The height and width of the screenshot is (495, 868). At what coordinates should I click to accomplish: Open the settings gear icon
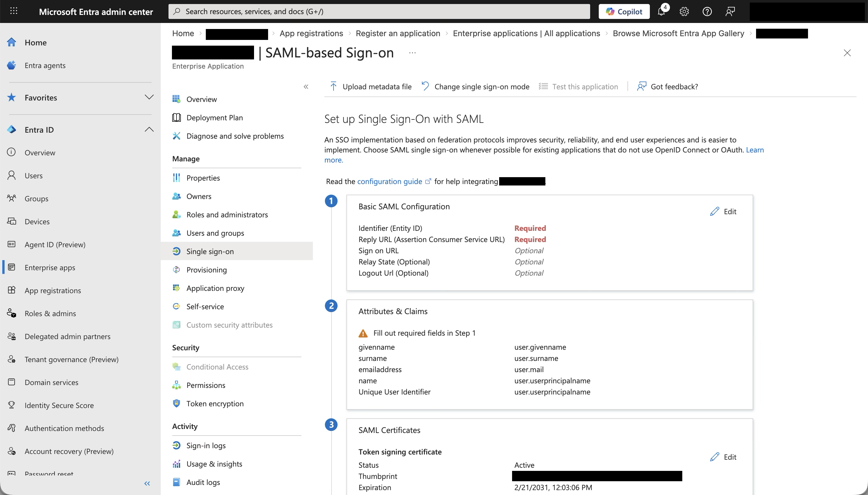point(684,11)
